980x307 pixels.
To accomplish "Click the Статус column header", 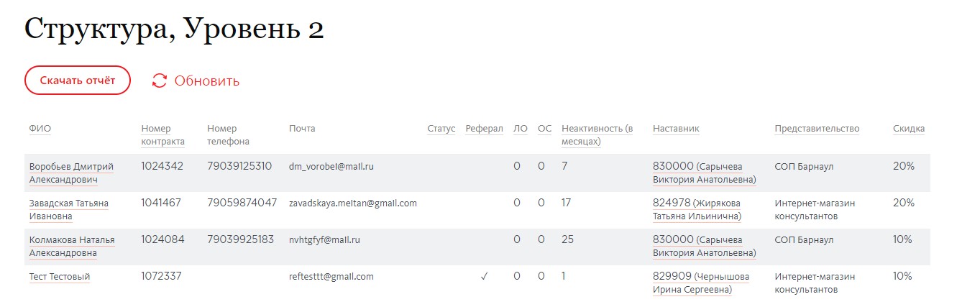I will pyautogui.click(x=441, y=129).
